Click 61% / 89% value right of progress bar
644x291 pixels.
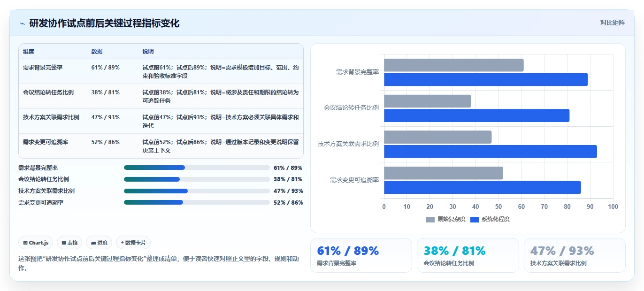point(288,168)
